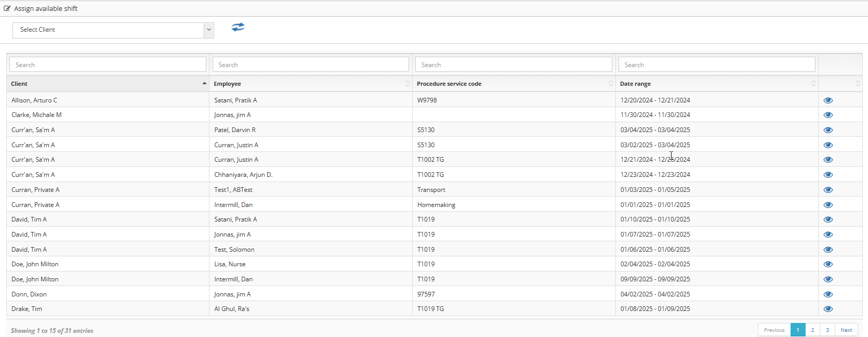Go to page 3 of entries
This screenshot has height=337, width=868.
(827, 330)
